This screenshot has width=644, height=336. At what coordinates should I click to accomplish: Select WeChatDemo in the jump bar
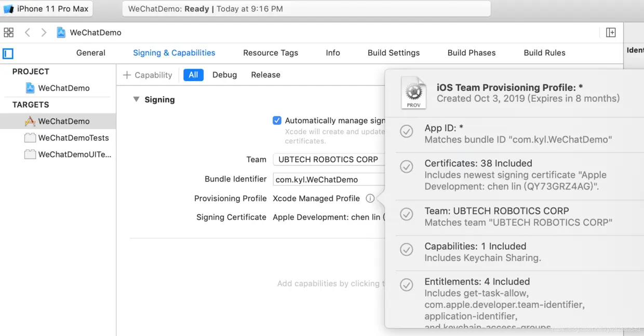[96, 32]
